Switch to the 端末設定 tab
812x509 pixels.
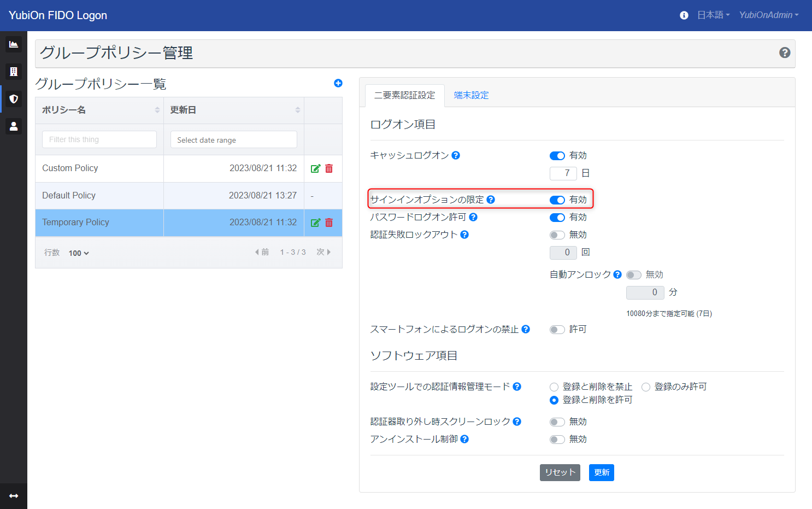[471, 95]
